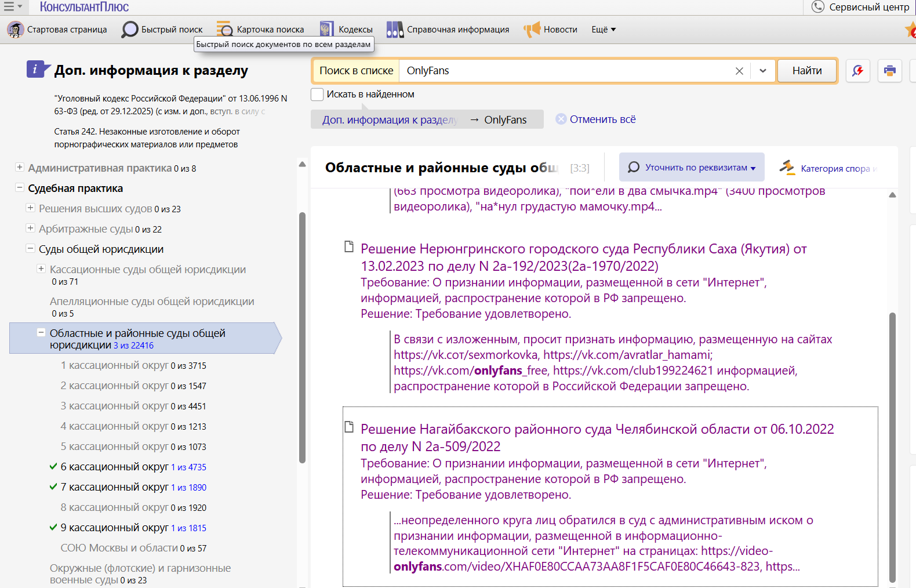
Task: Open Решение Нагайбакского районного суда link
Action: 597,438
